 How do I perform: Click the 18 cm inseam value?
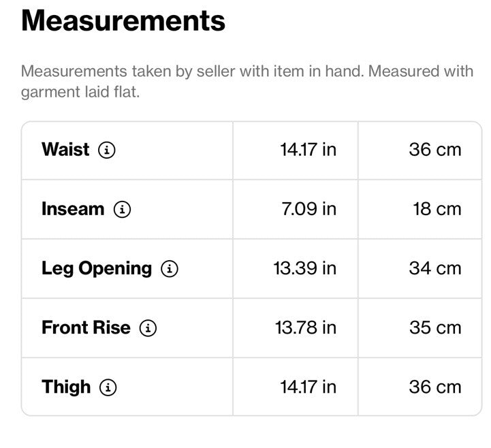click(x=437, y=209)
